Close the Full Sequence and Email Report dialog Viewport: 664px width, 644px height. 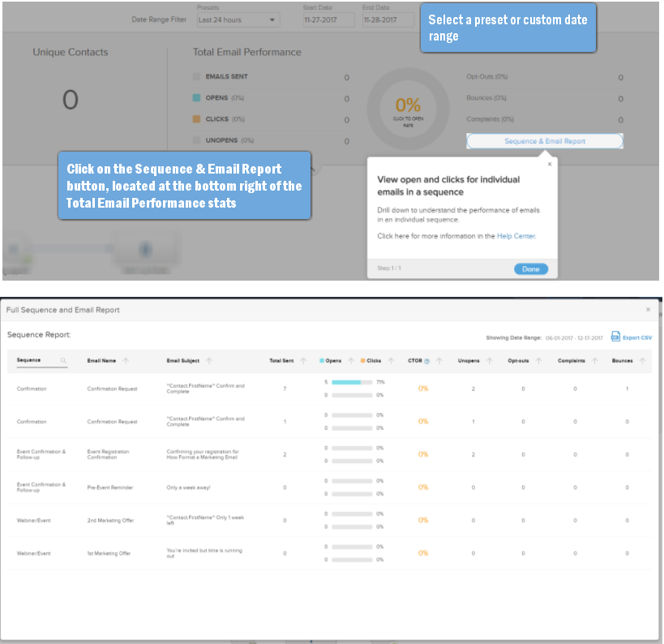(x=648, y=310)
